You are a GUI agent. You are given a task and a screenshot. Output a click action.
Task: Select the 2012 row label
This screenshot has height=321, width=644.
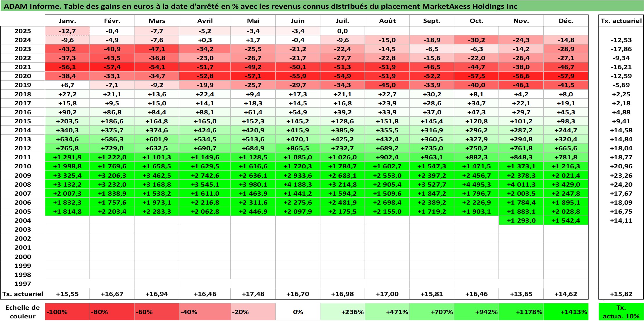click(x=23, y=148)
